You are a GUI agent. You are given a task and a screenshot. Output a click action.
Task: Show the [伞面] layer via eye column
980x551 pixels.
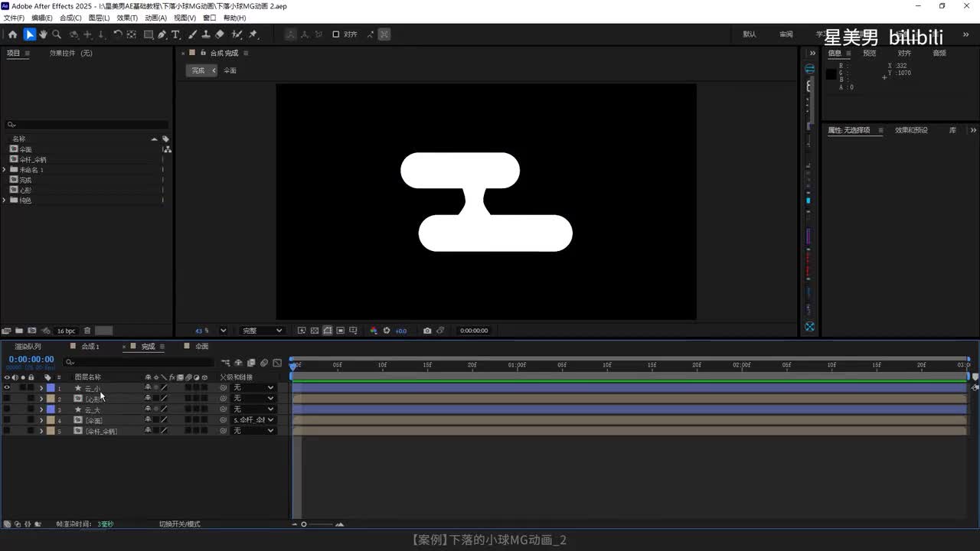pos(7,420)
